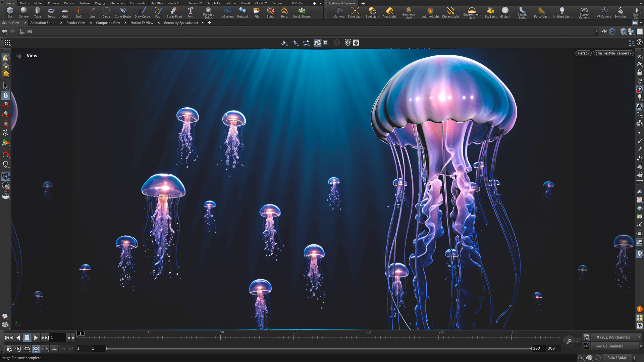Viewport: 644px width, 362px height.
Task: Toggle the snapping magnet
Action: (6, 155)
